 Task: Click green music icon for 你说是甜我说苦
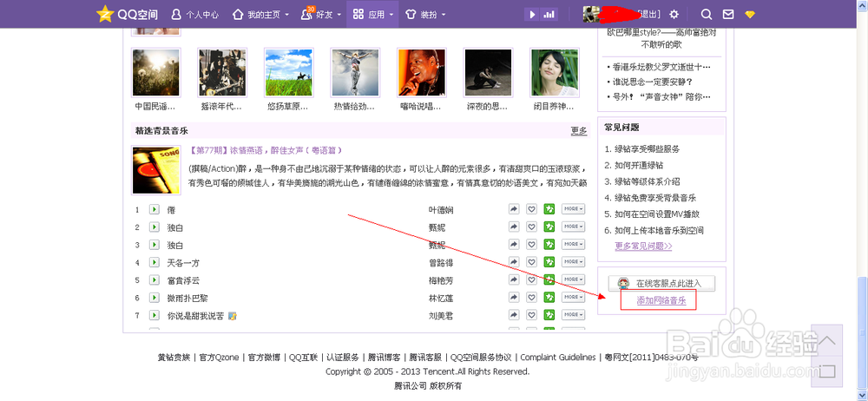coord(549,315)
